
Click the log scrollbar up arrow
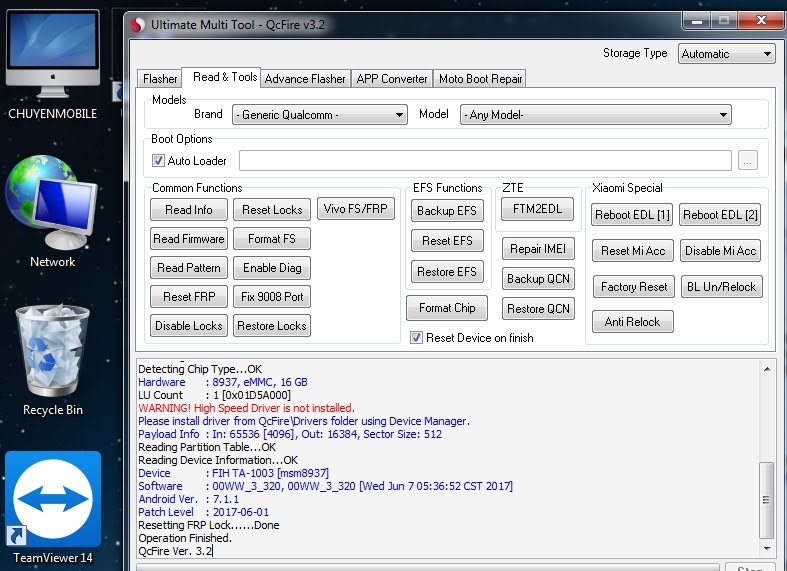(767, 369)
